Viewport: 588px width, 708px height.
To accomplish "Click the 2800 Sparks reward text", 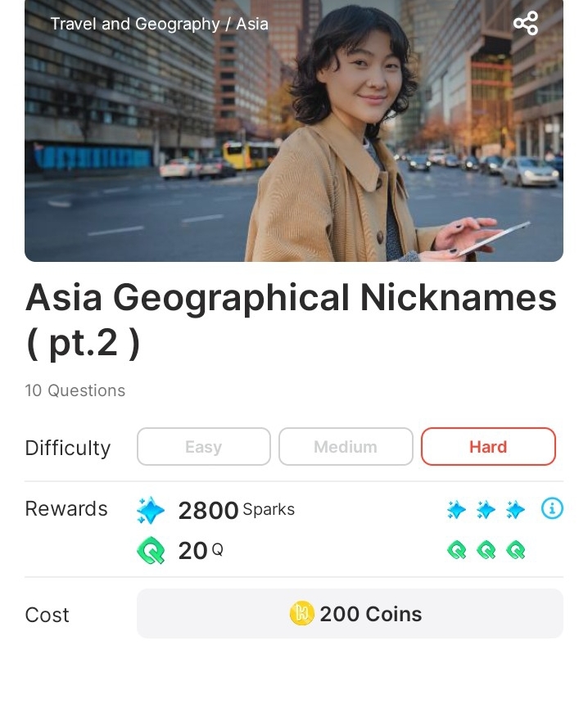I will click(236, 510).
